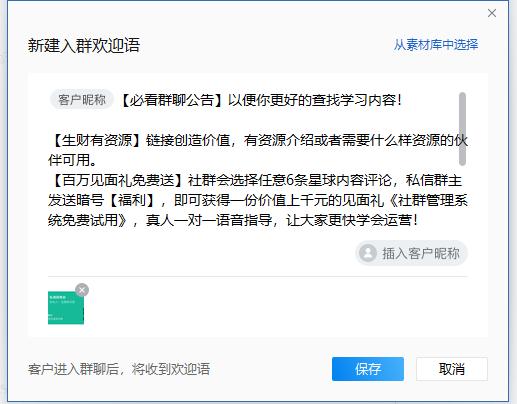Viewport: 517px width, 404px height.
Task: Select the 客户昵称 tag chip
Action: tap(82, 100)
